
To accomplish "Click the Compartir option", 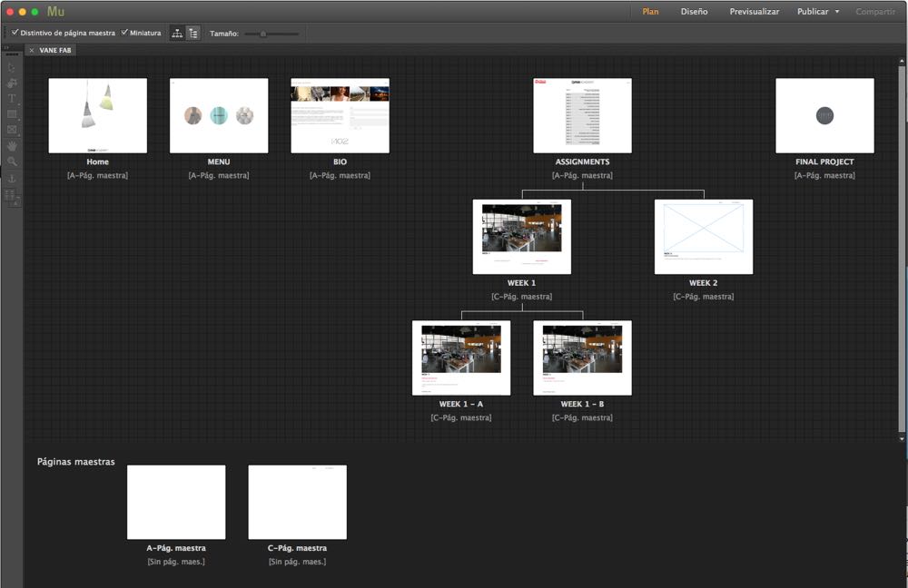I will click(x=875, y=12).
